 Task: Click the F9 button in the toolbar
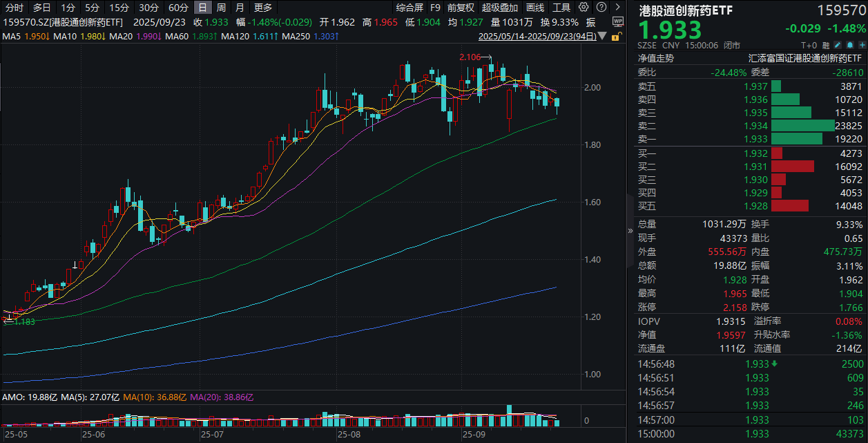click(x=435, y=8)
